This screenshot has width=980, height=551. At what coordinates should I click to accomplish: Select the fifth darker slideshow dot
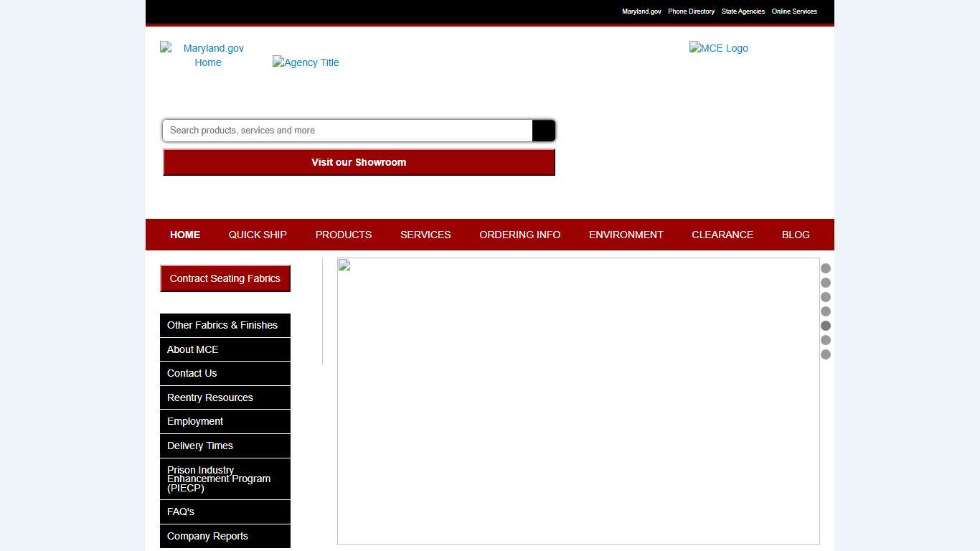[826, 326]
